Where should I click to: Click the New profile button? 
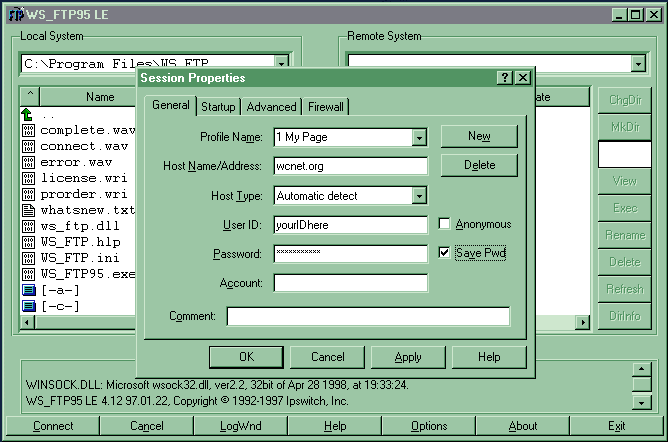(479, 136)
